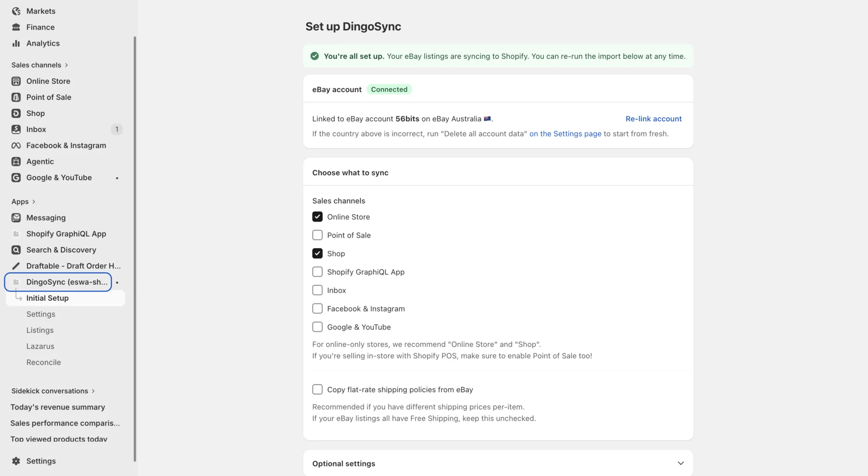Open the Shop channel icon
This screenshot has width=868, height=476.
(x=16, y=113)
